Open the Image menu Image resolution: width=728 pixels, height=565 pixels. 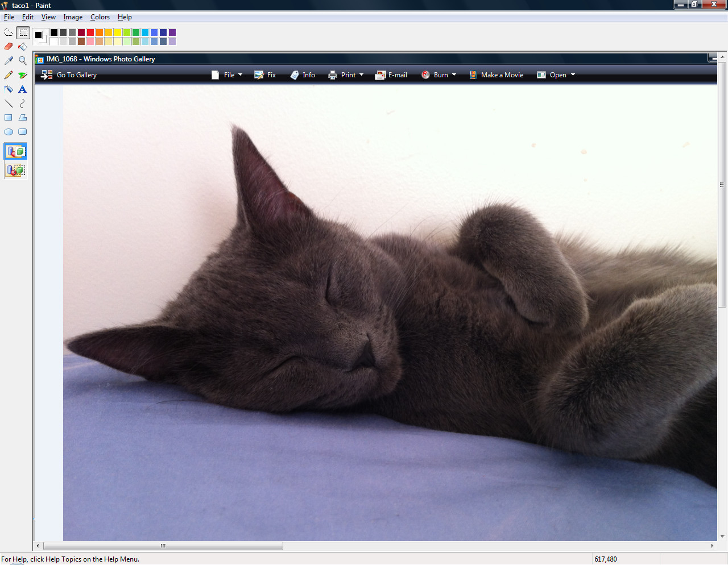tap(73, 17)
